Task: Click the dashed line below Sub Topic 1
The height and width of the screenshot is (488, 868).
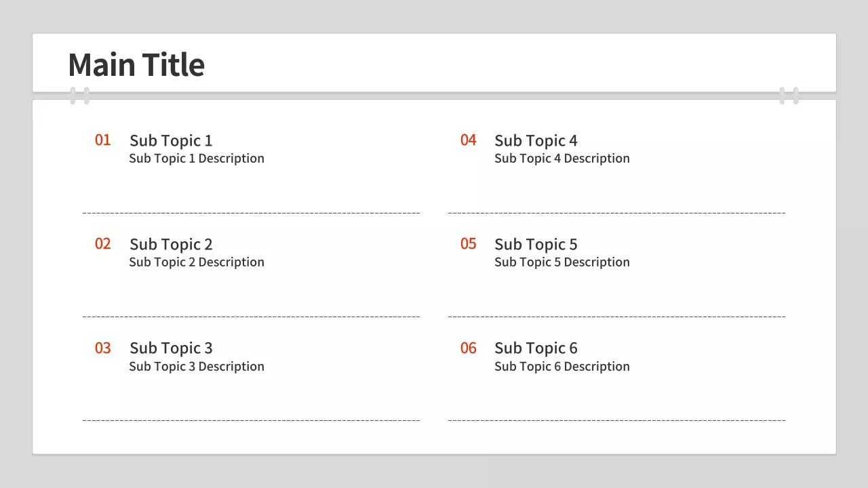Action: click(251, 213)
